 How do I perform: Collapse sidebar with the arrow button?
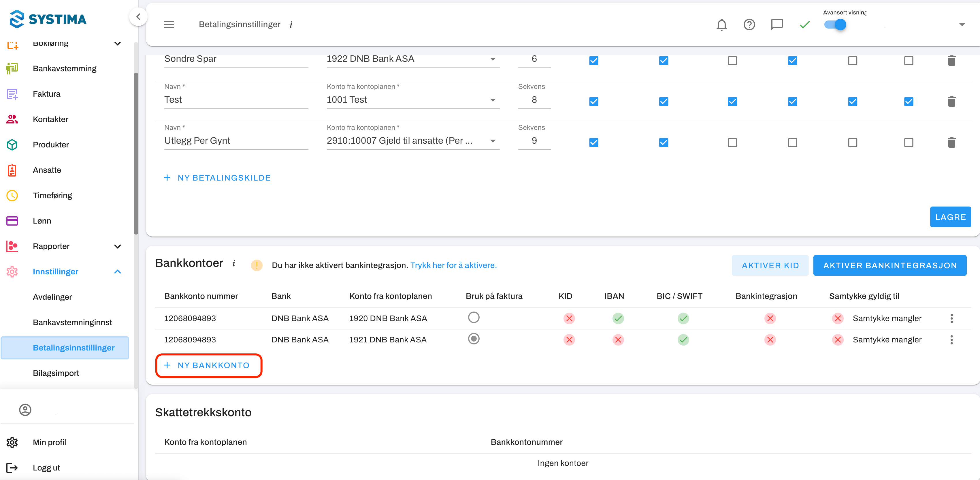click(x=138, y=17)
